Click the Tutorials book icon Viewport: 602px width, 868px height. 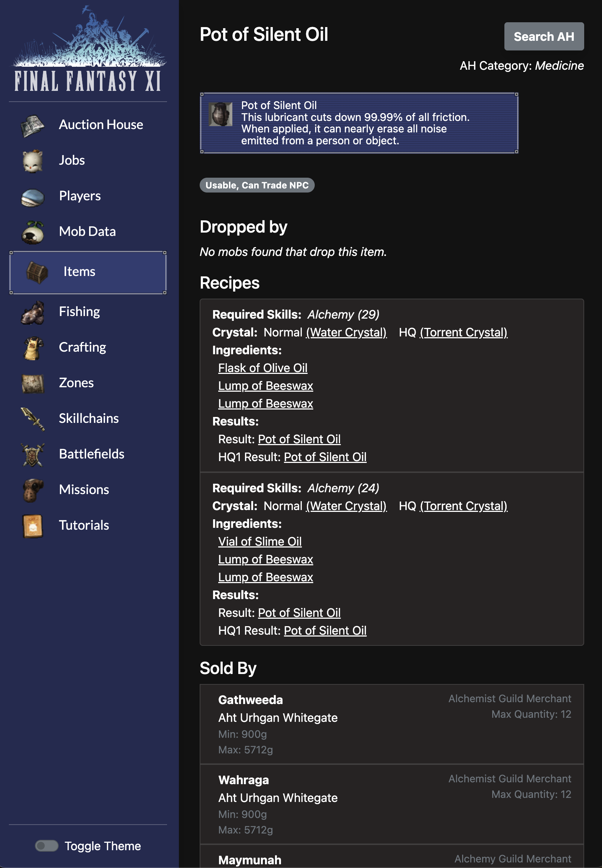point(32,525)
